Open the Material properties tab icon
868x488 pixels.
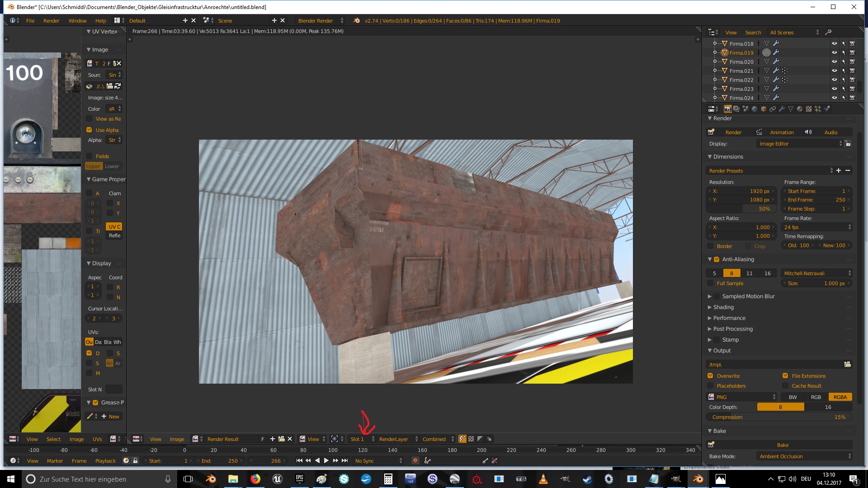(799, 109)
